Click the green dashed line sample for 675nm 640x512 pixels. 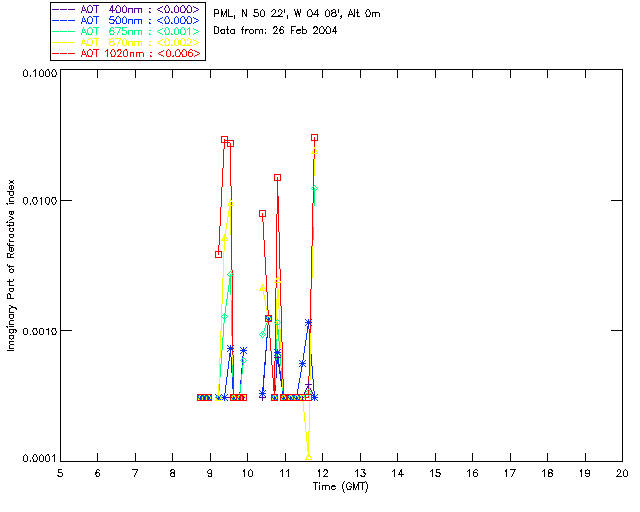[64, 31]
